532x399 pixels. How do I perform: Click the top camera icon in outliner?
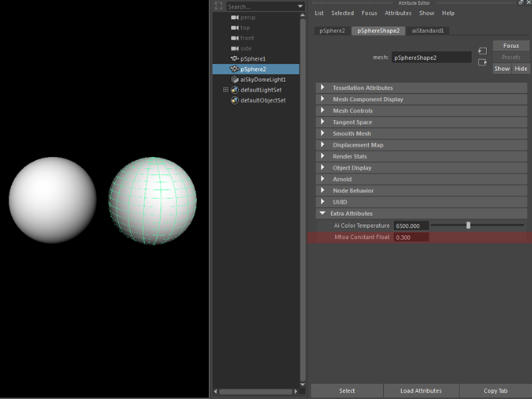(x=234, y=28)
